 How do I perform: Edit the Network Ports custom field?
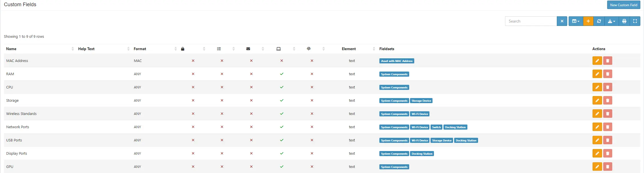597,127
